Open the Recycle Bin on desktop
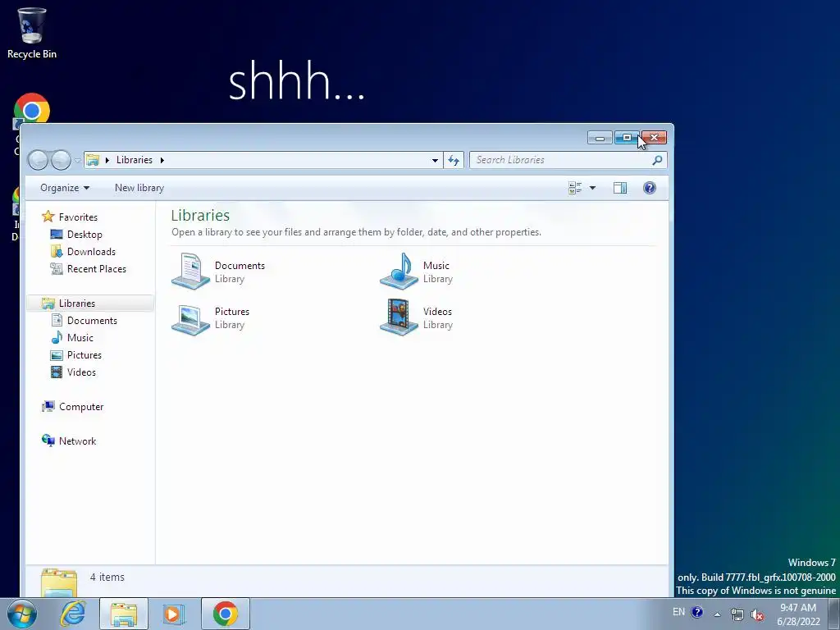The image size is (840, 630). coord(32,33)
